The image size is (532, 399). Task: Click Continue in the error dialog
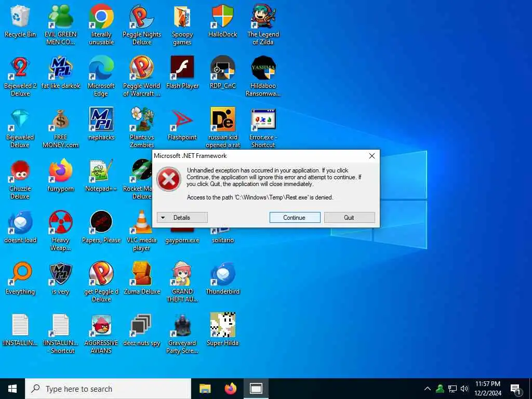[295, 218]
